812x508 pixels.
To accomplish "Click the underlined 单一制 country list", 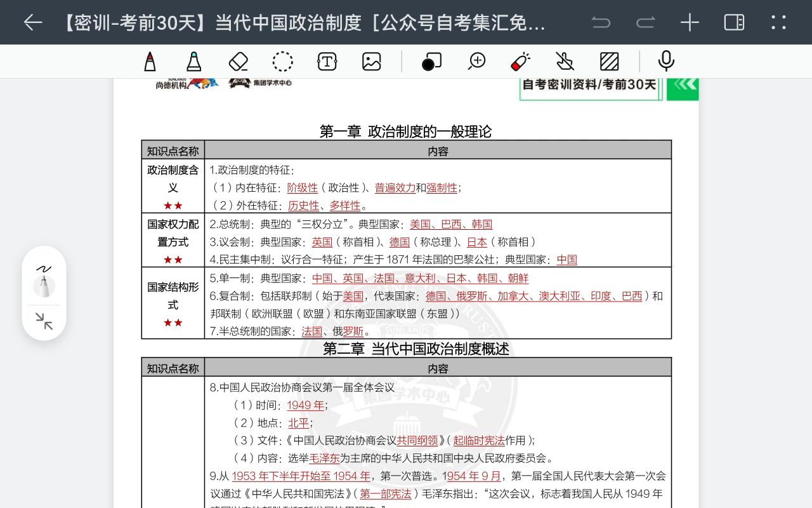I will pyautogui.click(x=420, y=278).
